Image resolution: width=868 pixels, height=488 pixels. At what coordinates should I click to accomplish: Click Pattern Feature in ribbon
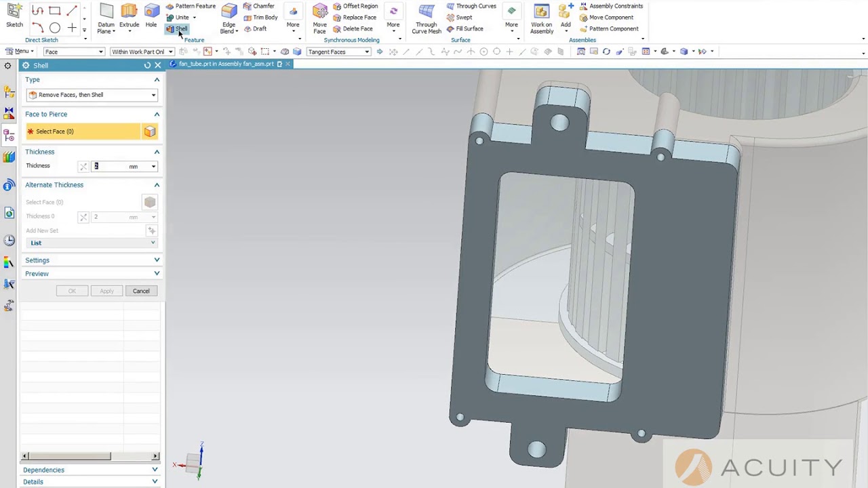[x=191, y=6]
